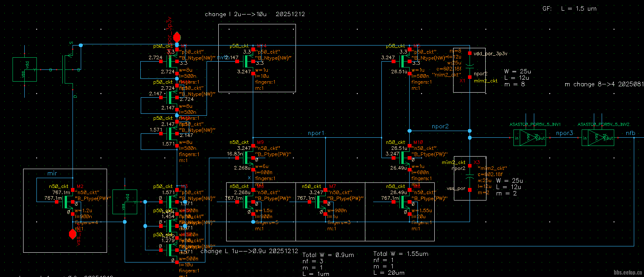Click the red vss_por pin hexagon
This screenshot has width=644, height=277.
click(73, 234)
